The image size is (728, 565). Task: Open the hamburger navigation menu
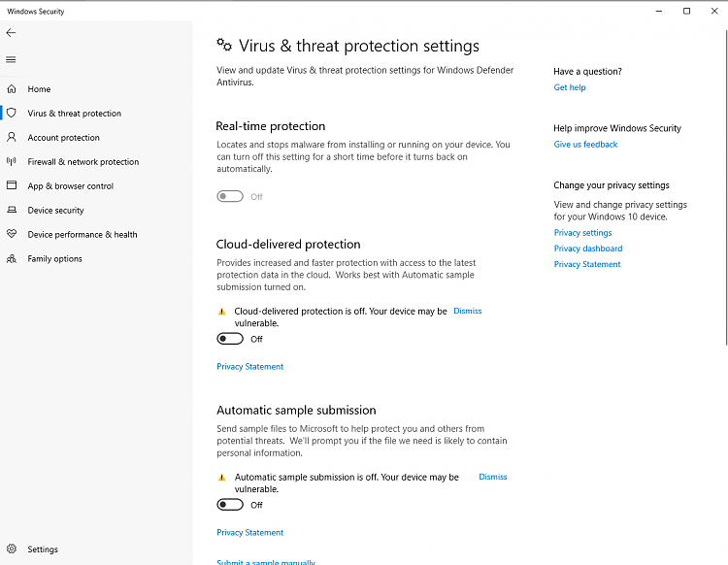11,59
